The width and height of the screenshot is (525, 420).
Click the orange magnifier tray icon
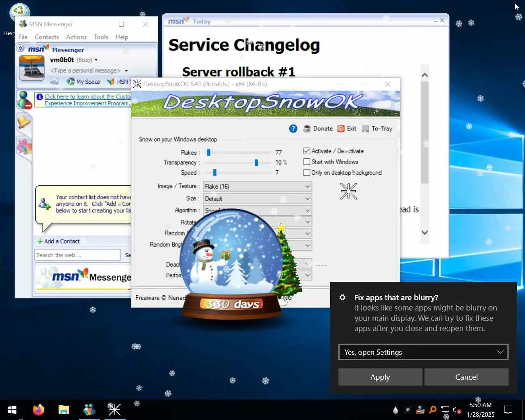tap(432, 410)
